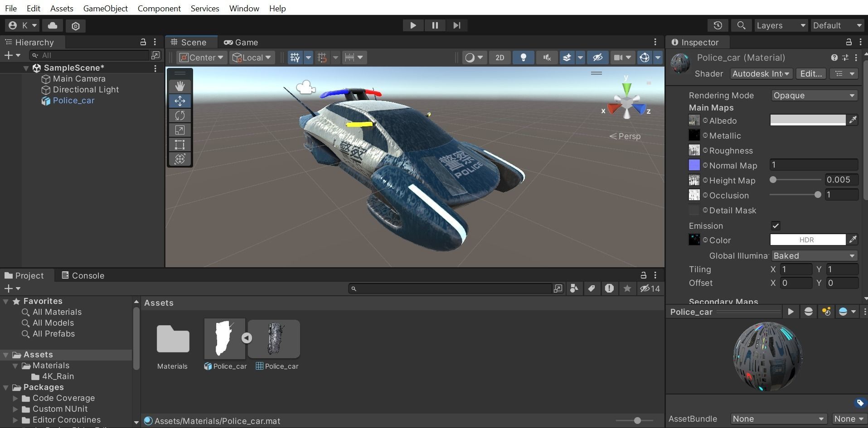The height and width of the screenshot is (428, 868).
Task: Click the Pause button
Action: [435, 25]
